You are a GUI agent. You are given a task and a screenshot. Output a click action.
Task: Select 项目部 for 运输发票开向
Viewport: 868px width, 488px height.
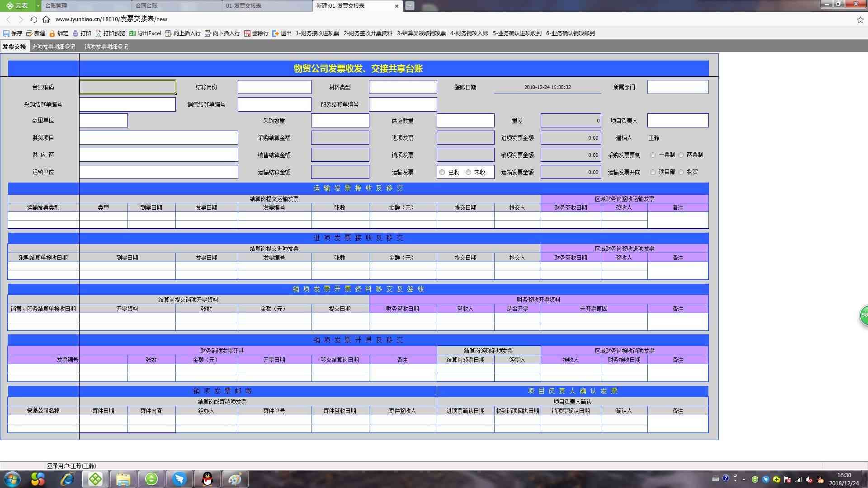click(653, 172)
